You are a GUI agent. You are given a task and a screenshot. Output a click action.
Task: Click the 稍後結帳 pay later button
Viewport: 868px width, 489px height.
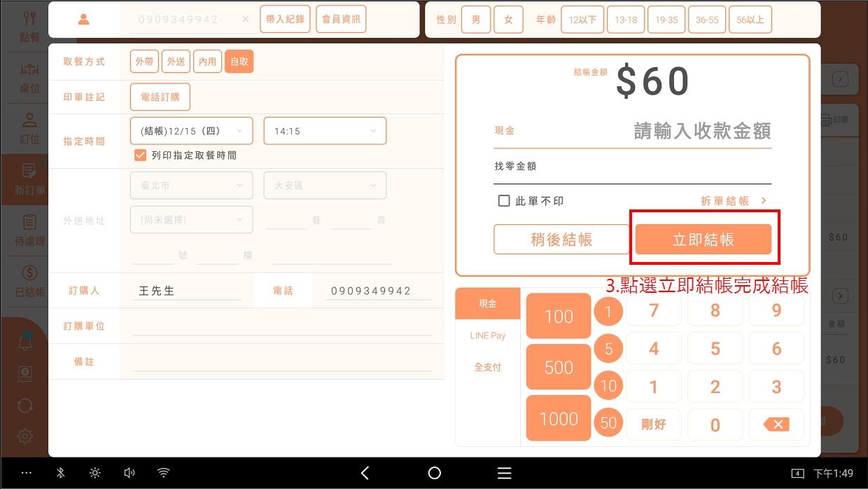click(561, 240)
